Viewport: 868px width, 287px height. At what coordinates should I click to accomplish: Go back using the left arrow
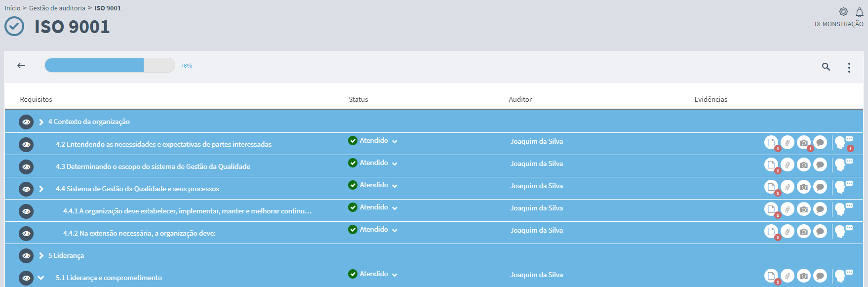(21, 65)
